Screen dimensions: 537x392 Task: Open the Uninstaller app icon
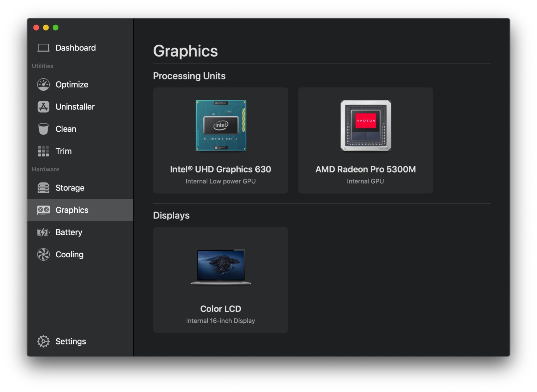pyautogui.click(x=43, y=107)
